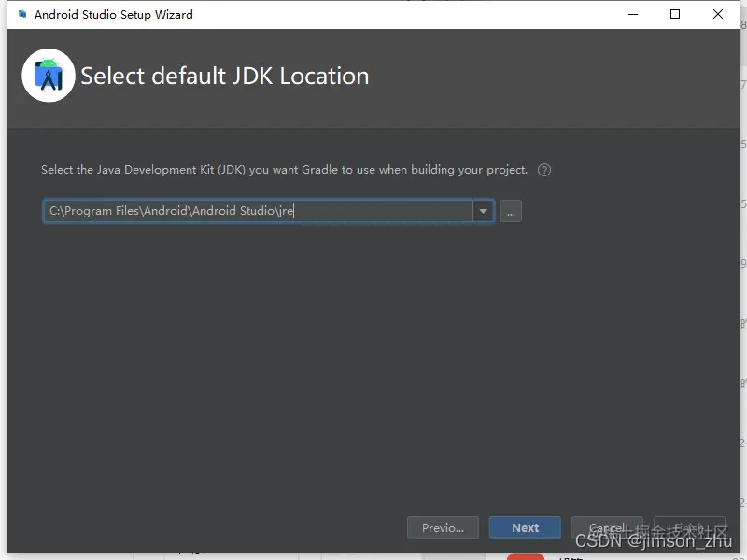
Task: Minimize the Setup Wizard window
Action: (633, 14)
